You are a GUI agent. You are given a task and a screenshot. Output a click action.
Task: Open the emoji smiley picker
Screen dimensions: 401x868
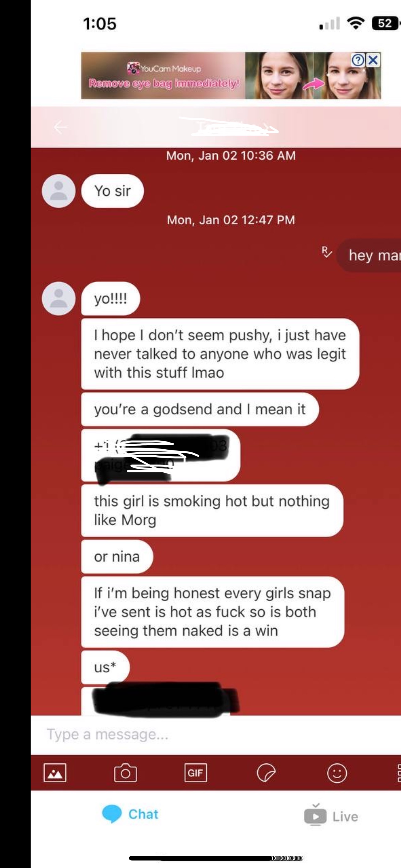coord(337,773)
